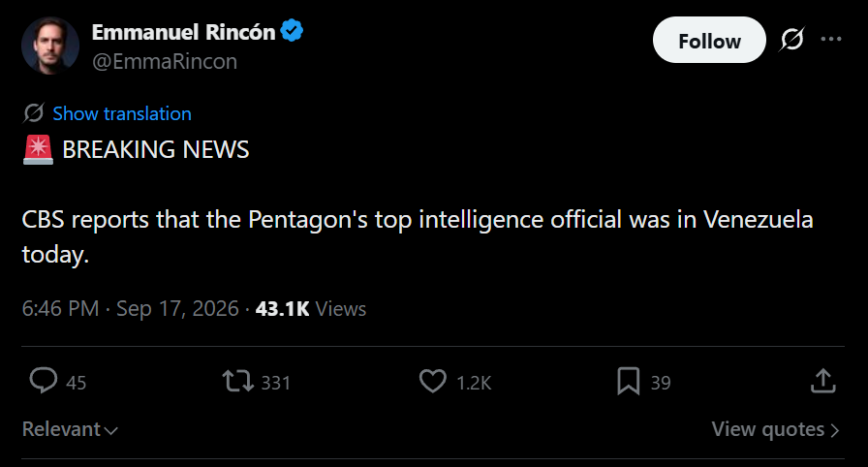View the 43.1K Views analytics
868x467 pixels.
pos(311,308)
